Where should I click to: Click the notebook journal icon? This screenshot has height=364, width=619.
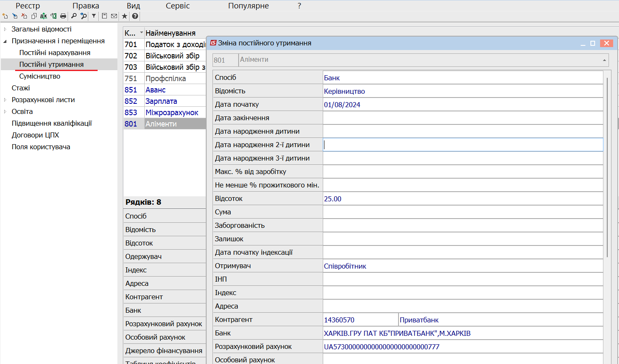104,16
